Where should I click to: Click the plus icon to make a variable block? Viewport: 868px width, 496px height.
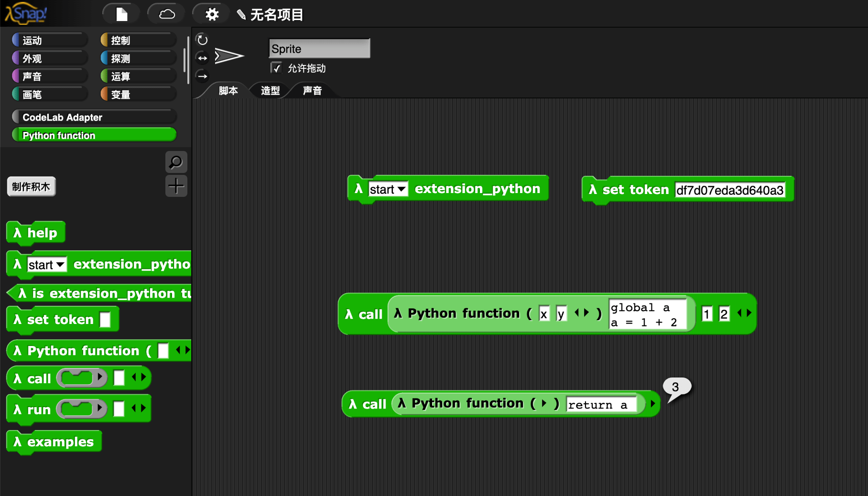point(175,185)
